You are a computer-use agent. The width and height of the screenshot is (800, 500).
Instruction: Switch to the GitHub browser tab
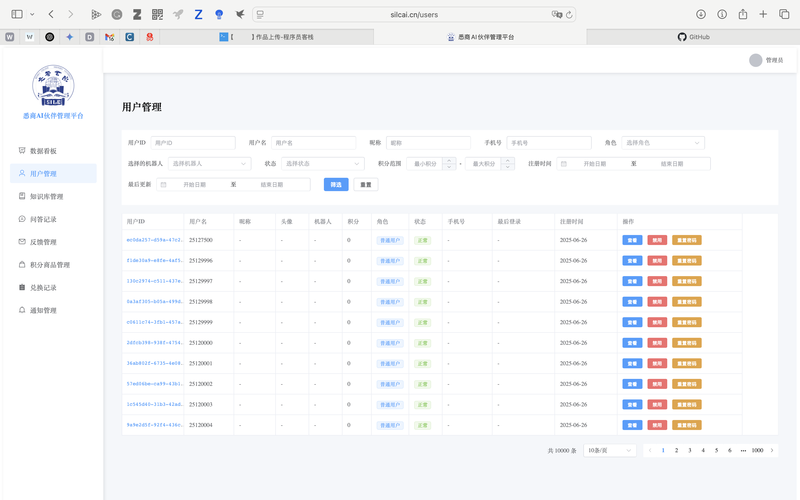click(693, 37)
